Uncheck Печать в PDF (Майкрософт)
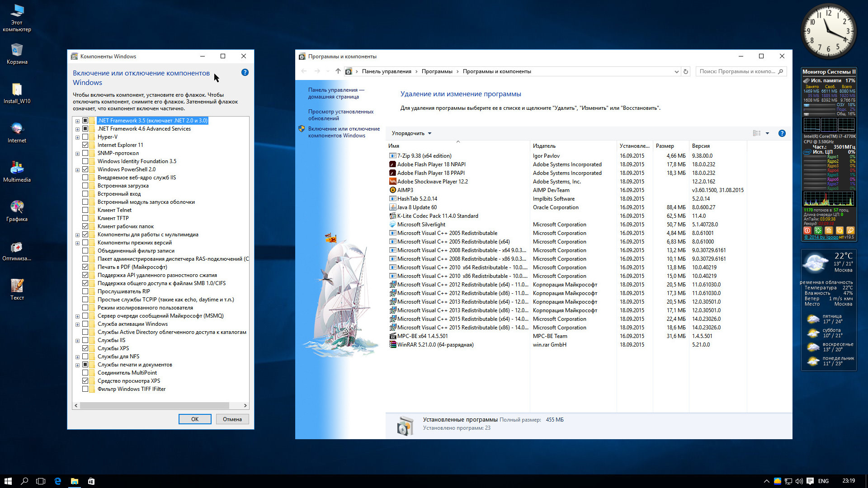The width and height of the screenshot is (868, 488). tap(85, 267)
